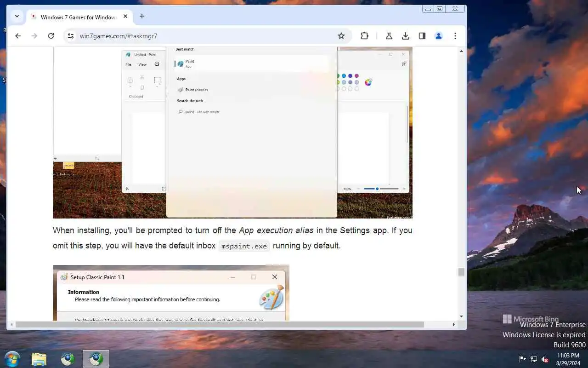Open the Windows Start button
This screenshot has height=368, width=588.
(x=12, y=359)
